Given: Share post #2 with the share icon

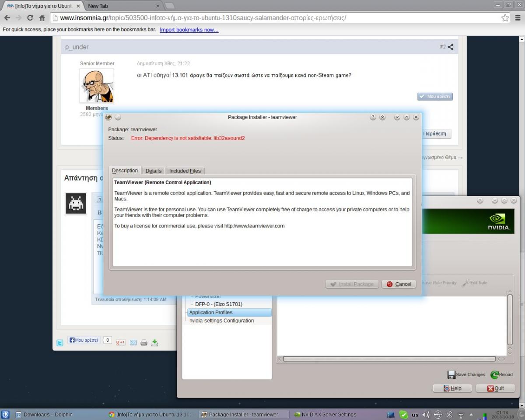Looking at the screenshot, I should pyautogui.click(x=450, y=47).
